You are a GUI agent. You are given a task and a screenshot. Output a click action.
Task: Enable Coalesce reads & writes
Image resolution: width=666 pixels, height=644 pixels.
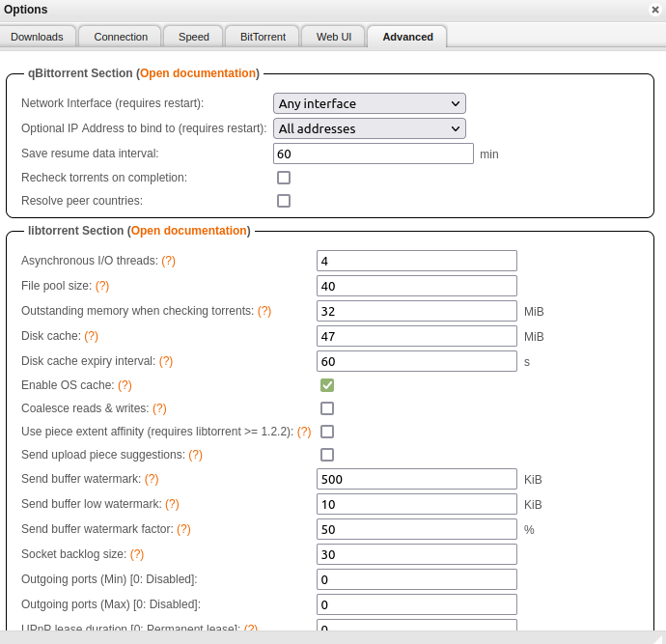(327, 408)
